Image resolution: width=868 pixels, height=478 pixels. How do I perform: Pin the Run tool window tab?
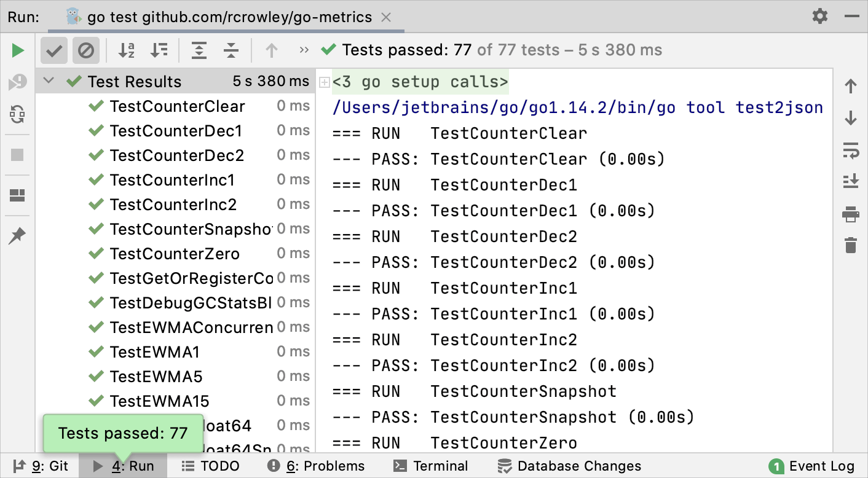click(17, 234)
